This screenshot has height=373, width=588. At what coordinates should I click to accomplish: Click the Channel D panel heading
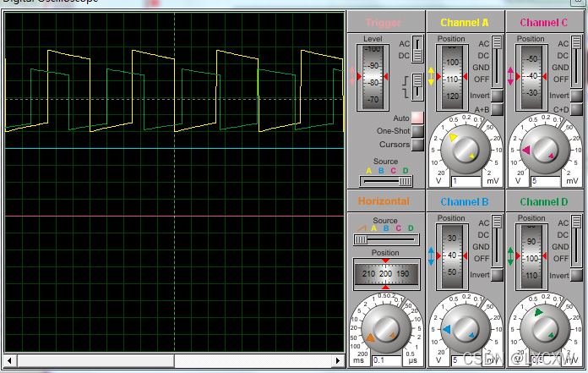point(544,202)
